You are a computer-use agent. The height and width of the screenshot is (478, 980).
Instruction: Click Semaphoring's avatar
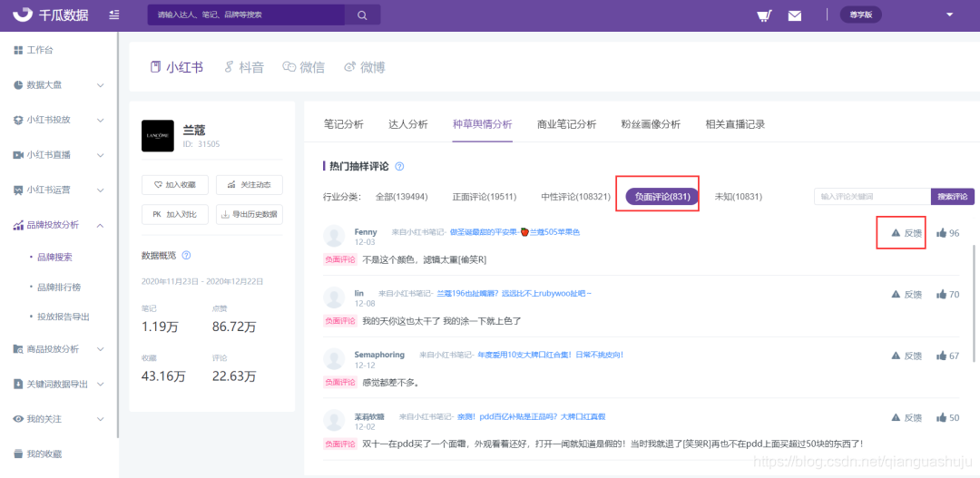[334, 358]
